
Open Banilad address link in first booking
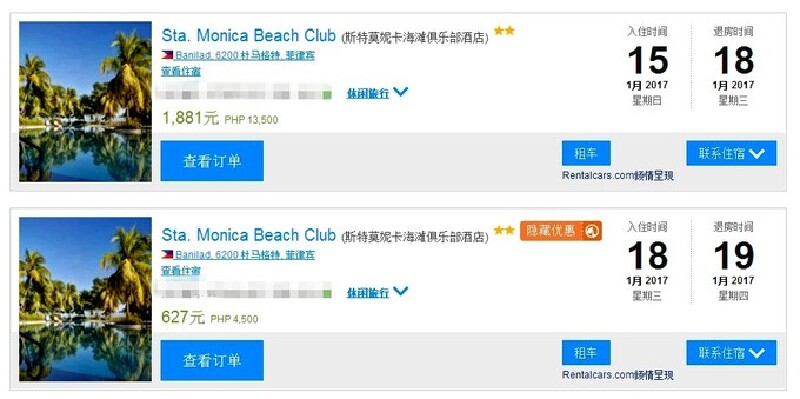pyautogui.click(x=245, y=56)
